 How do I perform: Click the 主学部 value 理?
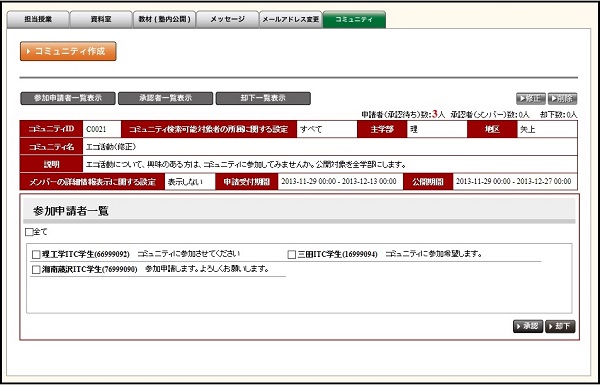(x=414, y=129)
